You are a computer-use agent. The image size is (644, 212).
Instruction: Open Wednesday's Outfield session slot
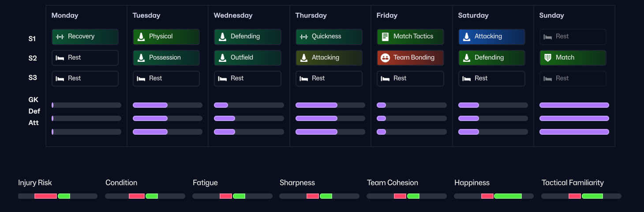click(x=247, y=58)
